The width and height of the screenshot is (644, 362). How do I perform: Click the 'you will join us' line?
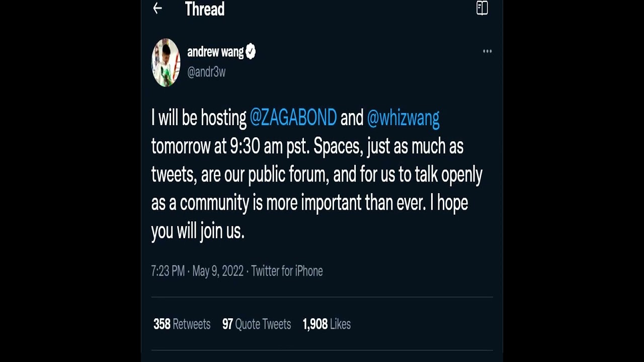click(x=198, y=231)
